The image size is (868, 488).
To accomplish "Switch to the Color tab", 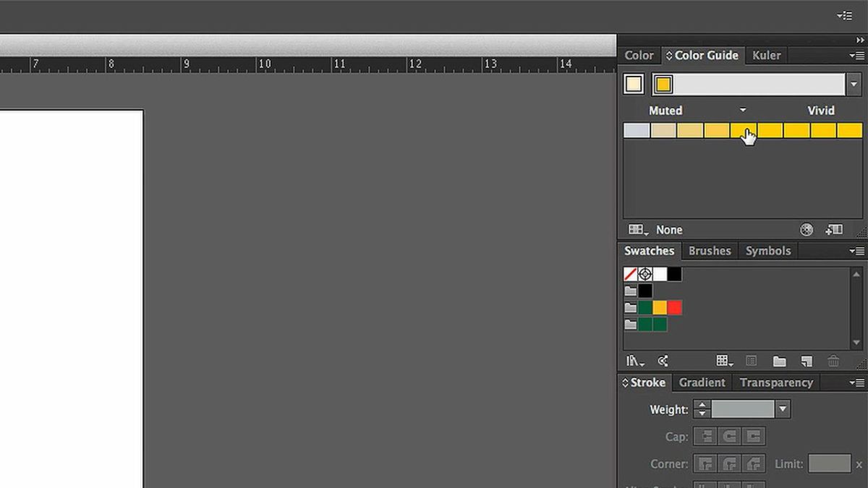I will pos(639,55).
